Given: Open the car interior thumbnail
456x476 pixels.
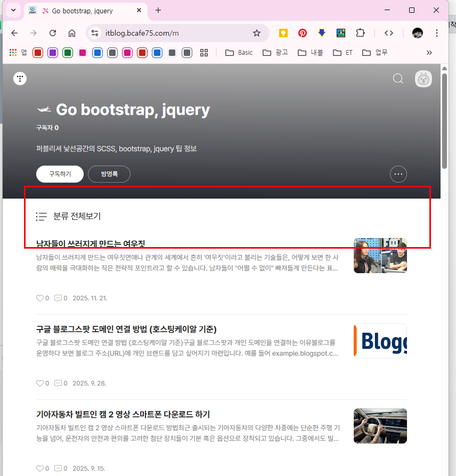Looking at the screenshot, I should (380, 426).
